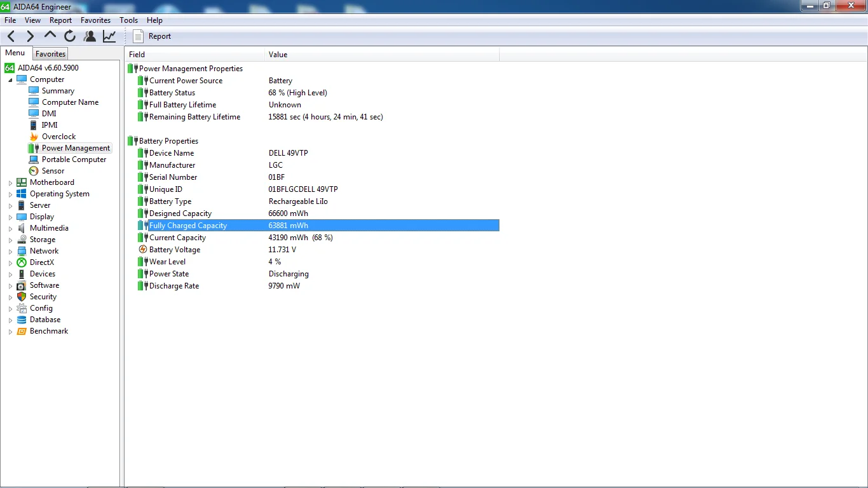The width and height of the screenshot is (868, 488).
Task: Select Portable Computer in the tree
Action: click(74, 159)
